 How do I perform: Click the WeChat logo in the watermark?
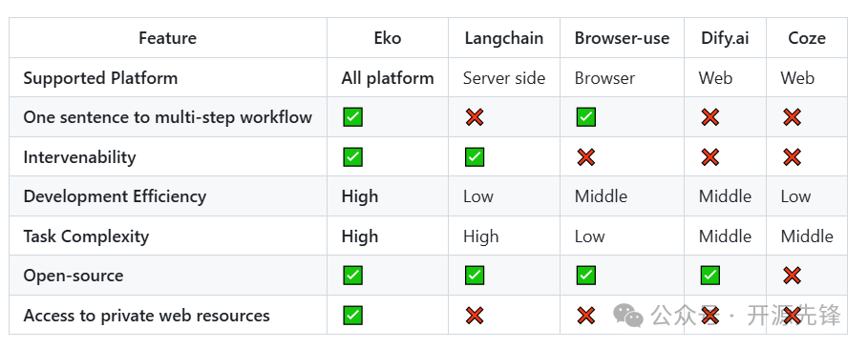pos(628,316)
